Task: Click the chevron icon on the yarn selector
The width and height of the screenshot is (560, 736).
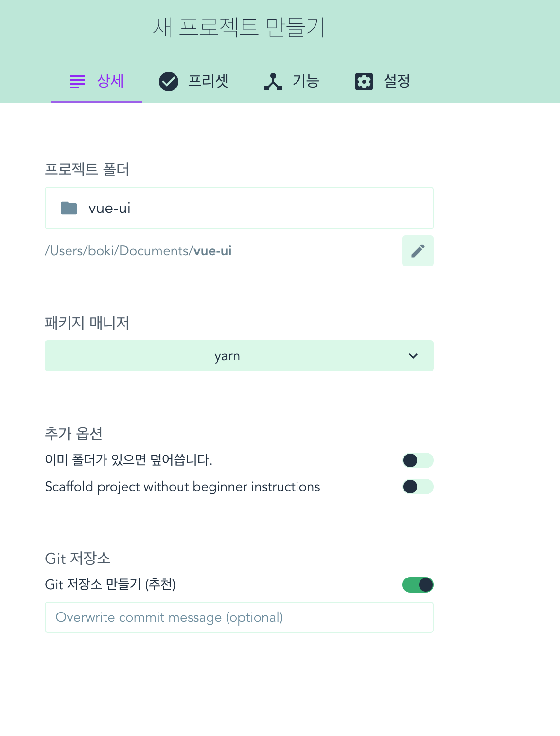Action: pyautogui.click(x=413, y=356)
